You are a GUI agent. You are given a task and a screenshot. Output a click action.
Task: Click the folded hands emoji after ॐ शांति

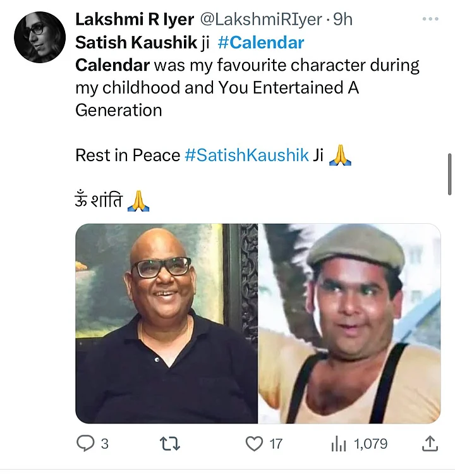138,202
